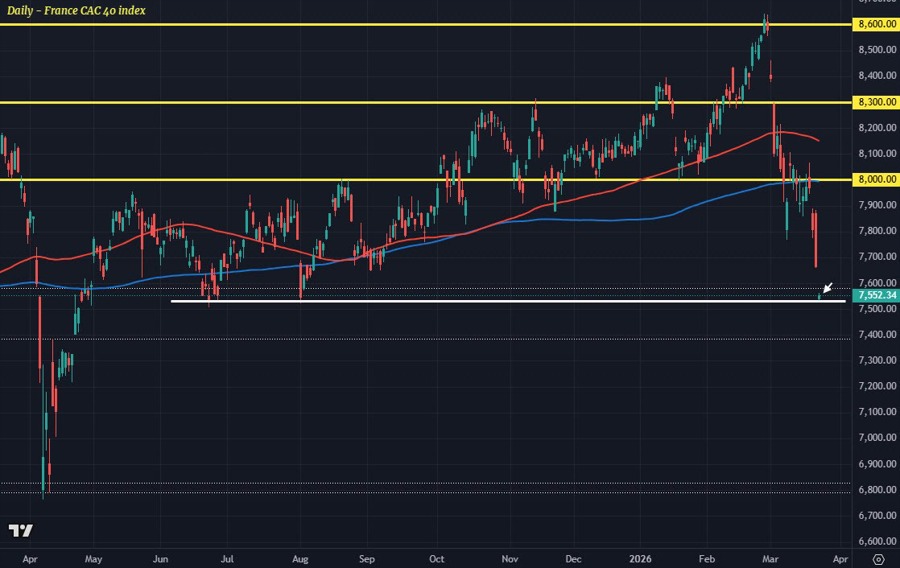This screenshot has width=900, height=568.
Task: Click the Oct time axis label
Action: pyautogui.click(x=437, y=559)
